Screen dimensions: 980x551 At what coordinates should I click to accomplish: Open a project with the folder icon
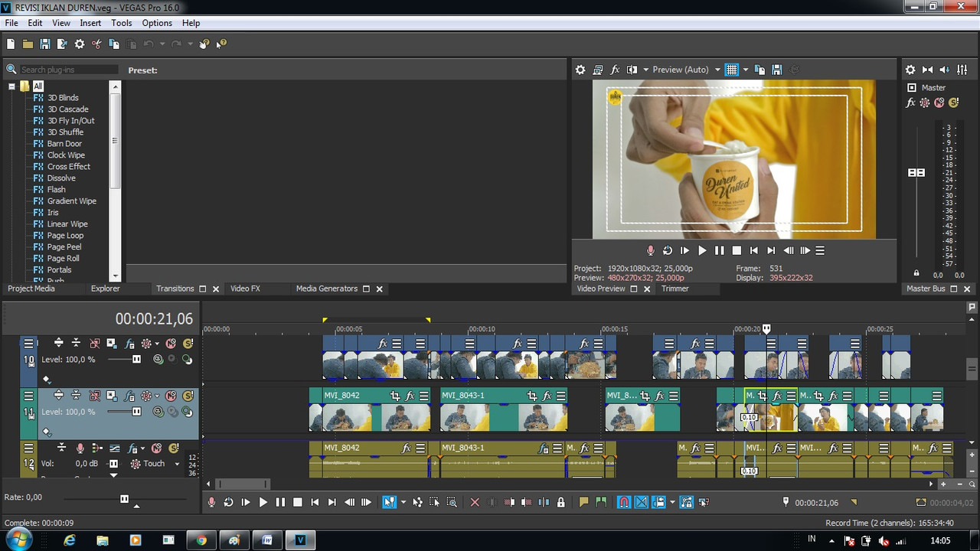(x=28, y=44)
